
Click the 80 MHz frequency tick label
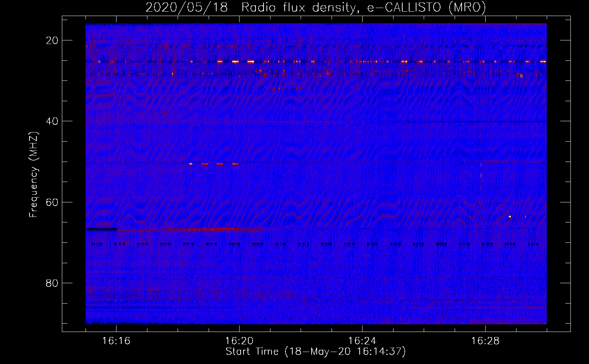coord(52,283)
